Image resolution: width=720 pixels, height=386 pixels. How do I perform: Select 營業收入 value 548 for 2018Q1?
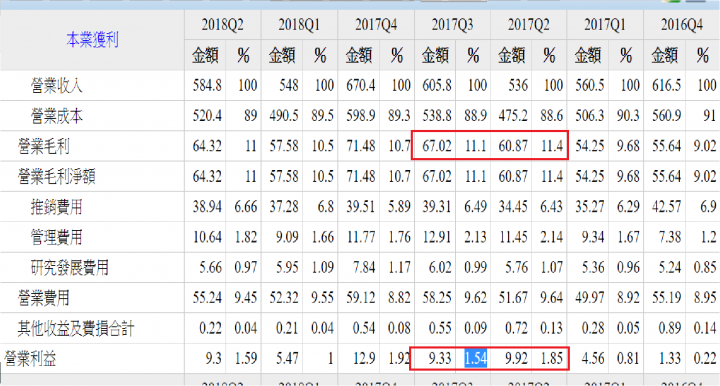(289, 85)
